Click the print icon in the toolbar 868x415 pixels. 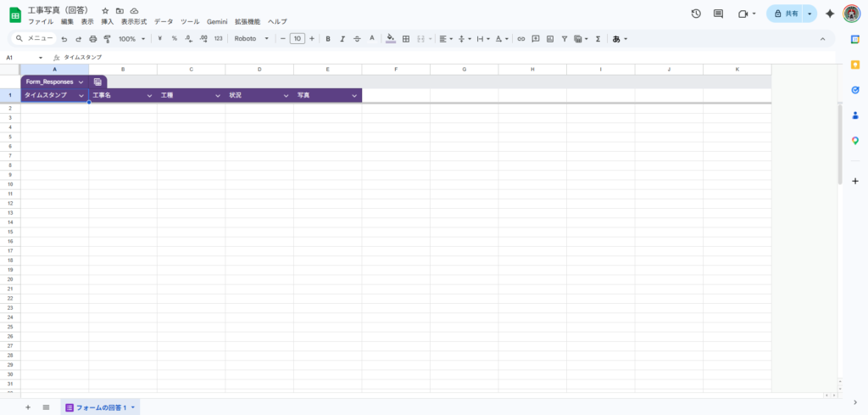[93, 39]
